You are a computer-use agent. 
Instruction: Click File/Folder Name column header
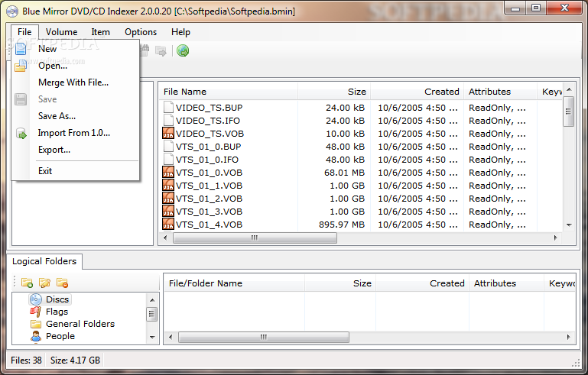pos(235,283)
